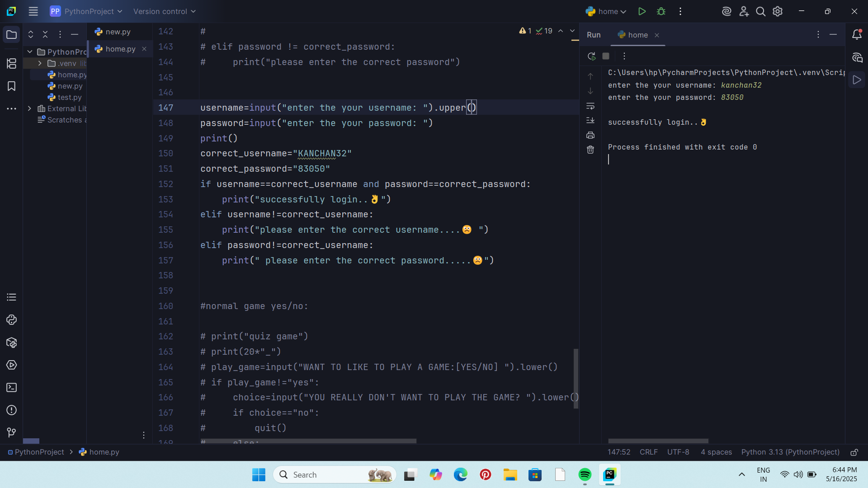Toggle scroll to end in Run console
Screen dimensions: 868x488
pos(590,120)
